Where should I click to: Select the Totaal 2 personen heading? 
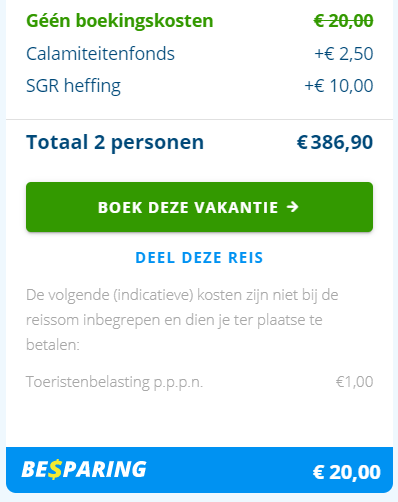[x=115, y=143]
